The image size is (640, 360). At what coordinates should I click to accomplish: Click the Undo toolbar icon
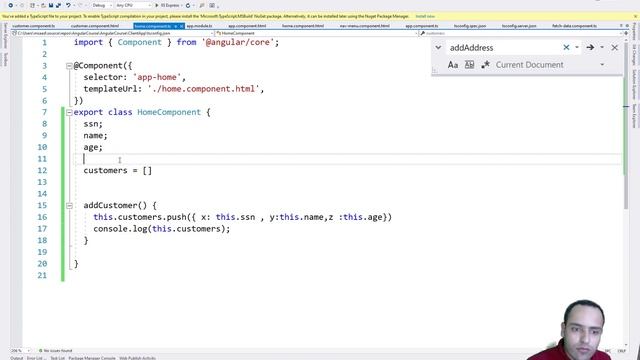(68, 5)
